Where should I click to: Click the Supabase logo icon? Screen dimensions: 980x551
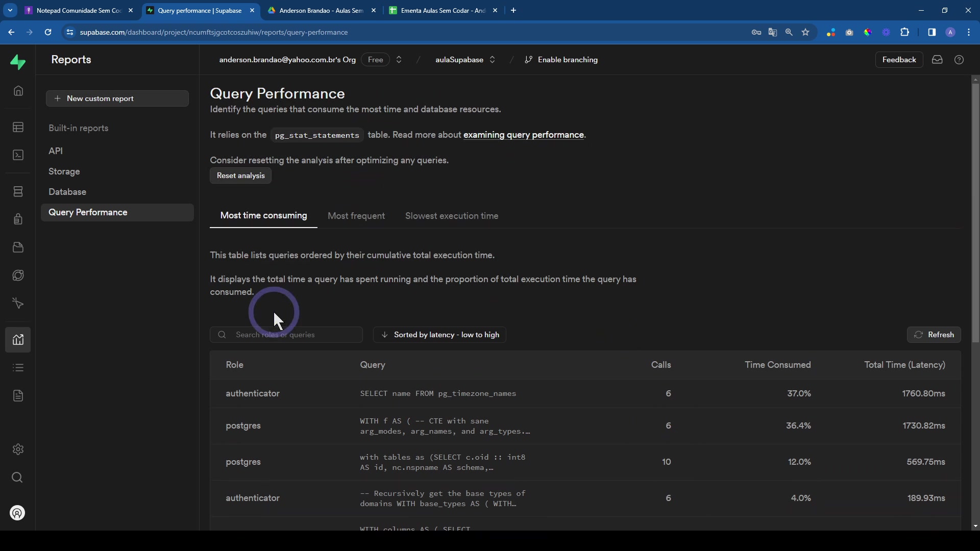(x=18, y=62)
